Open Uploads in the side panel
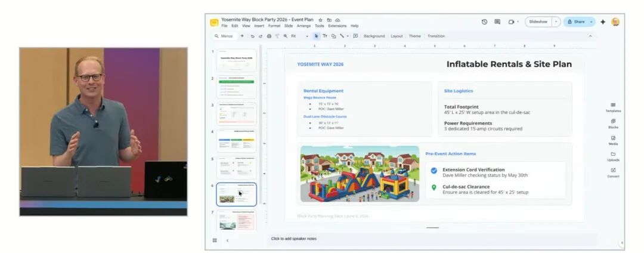Image resolution: width=644 pixels, height=253 pixels. pos(613,156)
